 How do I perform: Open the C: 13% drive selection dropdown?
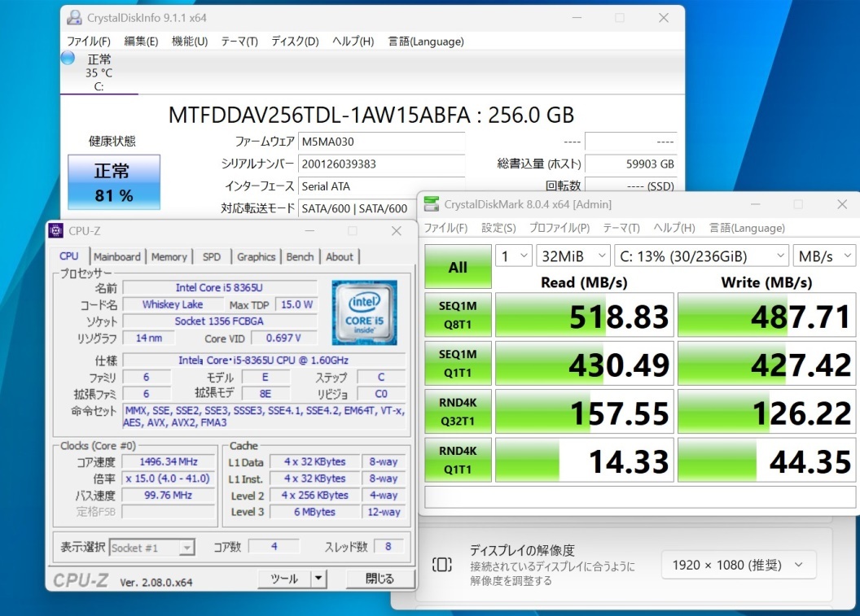point(701,256)
